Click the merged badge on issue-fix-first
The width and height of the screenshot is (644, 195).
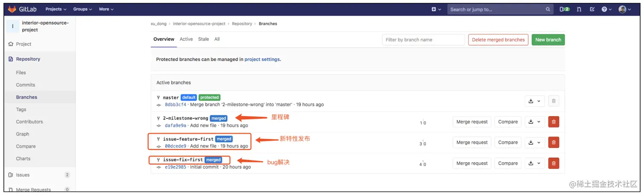[213, 160]
